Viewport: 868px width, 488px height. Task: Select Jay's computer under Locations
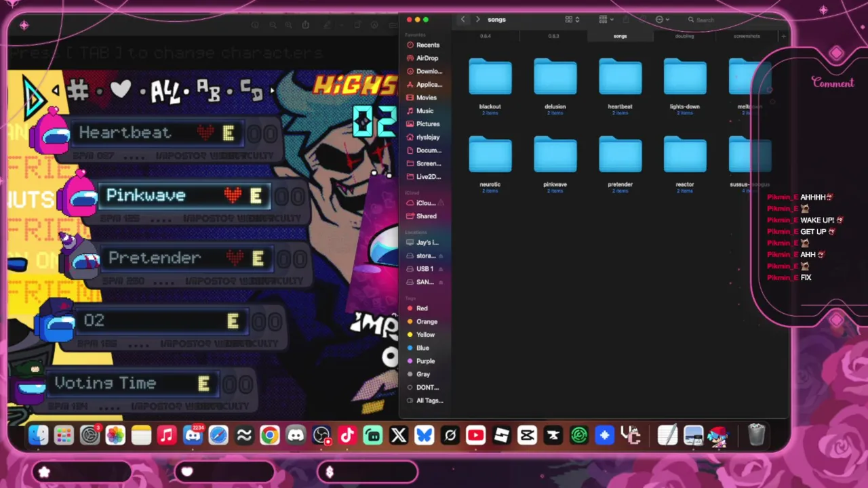click(x=422, y=243)
